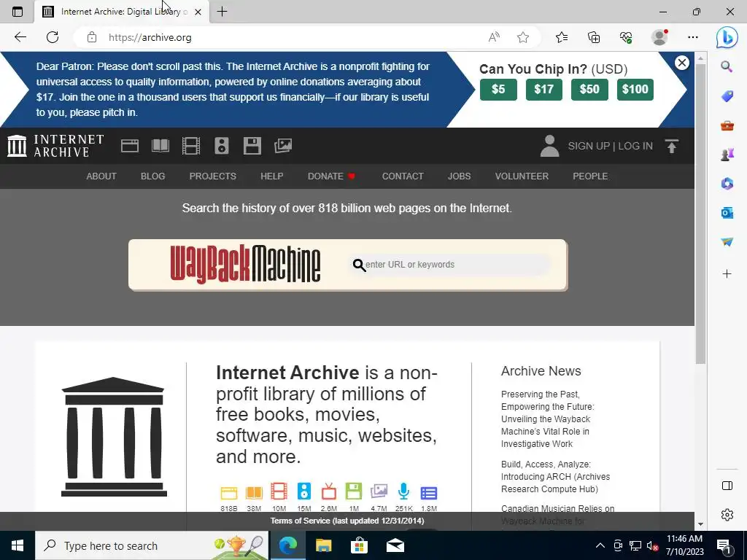This screenshot has width=747, height=560.
Task: Toggle the sidebar visibility button
Action: coord(727,486)
